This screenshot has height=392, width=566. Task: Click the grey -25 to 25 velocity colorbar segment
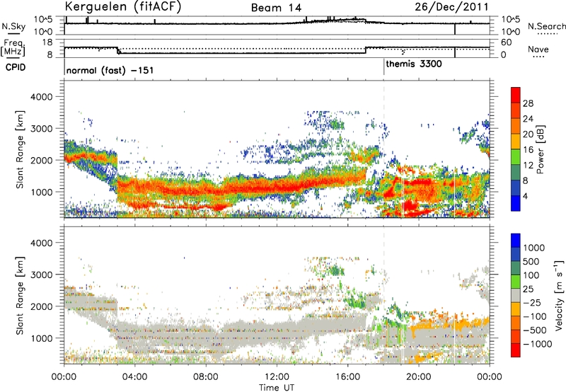516,296
